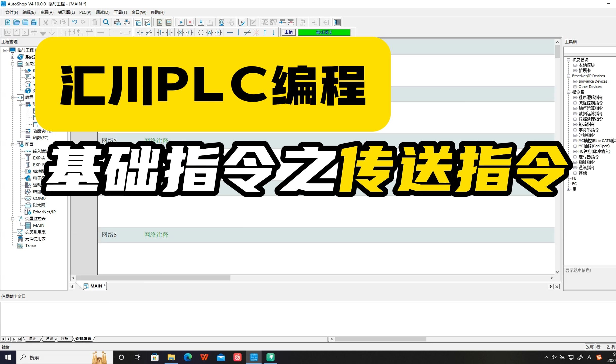The height and width of the screenshot is (364, 616).
Task: Collapse the 指令集 instruction set tree
Action: [569, 92]
